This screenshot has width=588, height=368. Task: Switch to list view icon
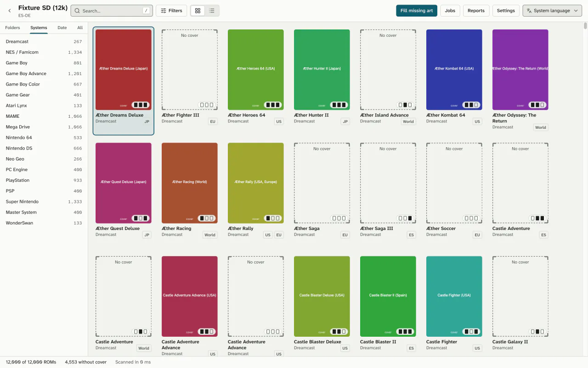pyautogui.click(x=212, y=11)
